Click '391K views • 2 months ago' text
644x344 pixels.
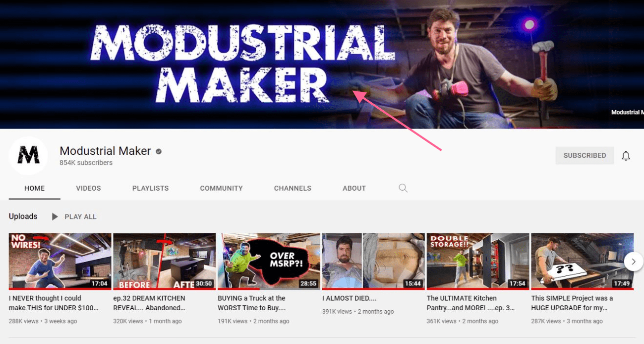pyautogui.click(x=358, y=312)
